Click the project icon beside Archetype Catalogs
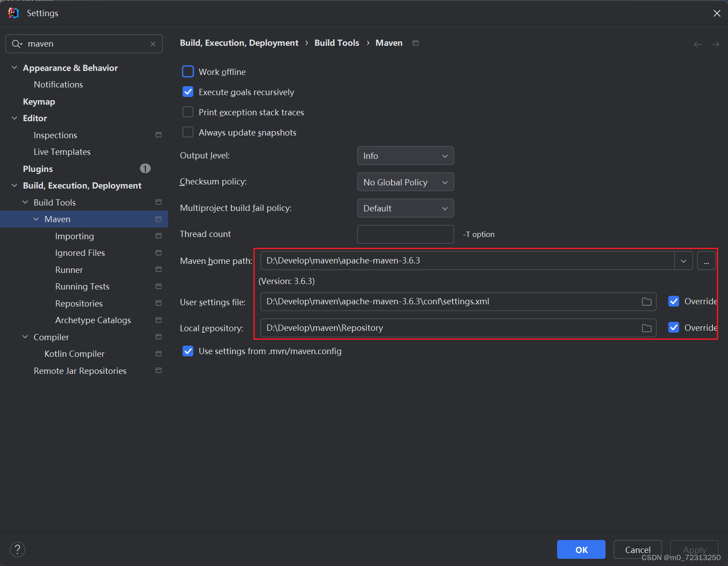This screenshot has width=728, height=566. (x=158, y=320)
